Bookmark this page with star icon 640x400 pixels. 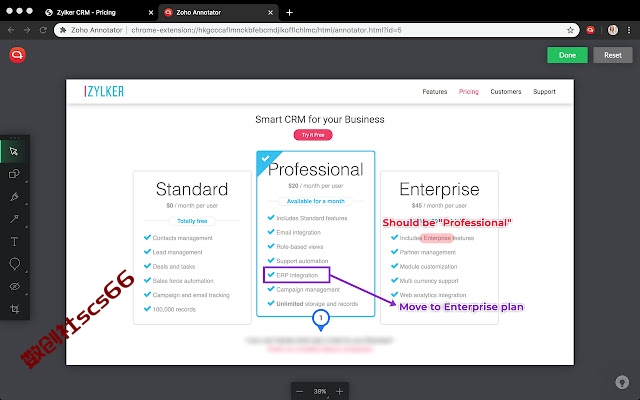pos(570,30)
